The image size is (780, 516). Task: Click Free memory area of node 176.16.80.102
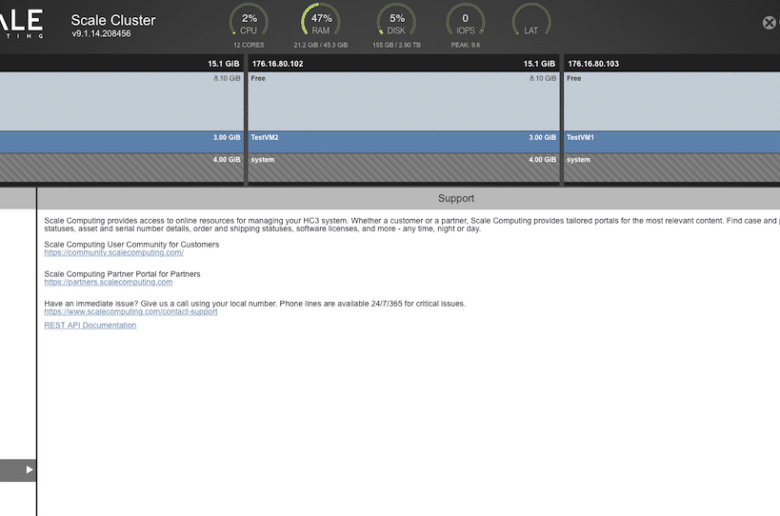(x=403, y=102)
